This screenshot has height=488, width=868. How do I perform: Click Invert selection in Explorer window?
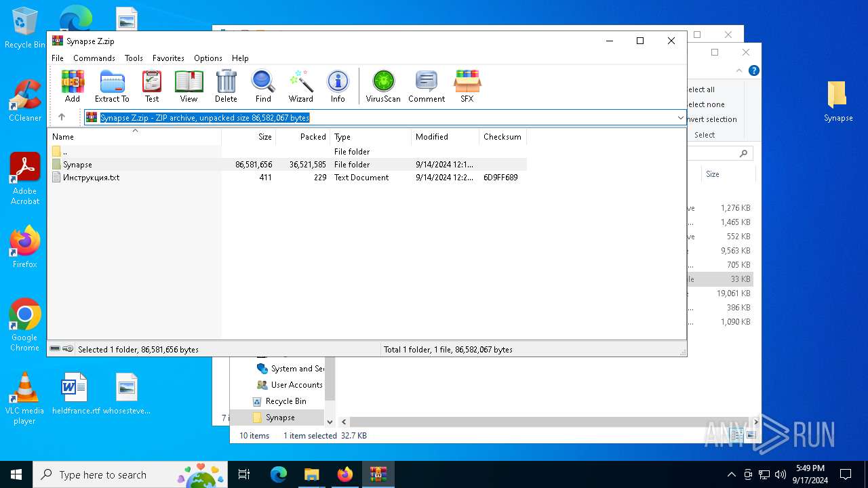pos(712,119)
